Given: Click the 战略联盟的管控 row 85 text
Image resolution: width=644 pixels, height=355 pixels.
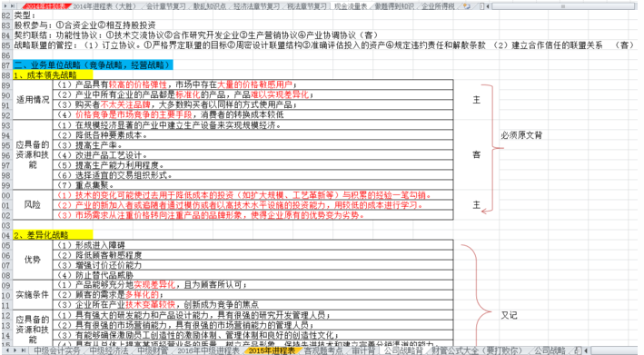Looking at the screenshot, I should [324, 45].
